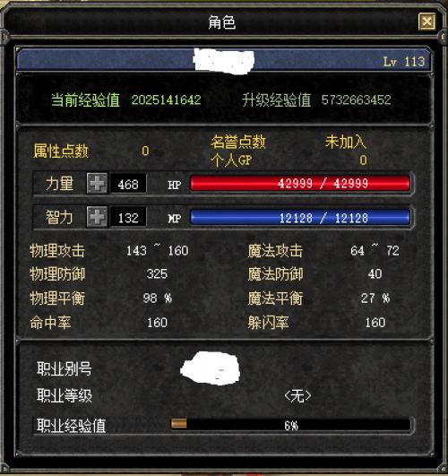
Task: Close the 角色 character window
Action: click(x=426, y=22)
